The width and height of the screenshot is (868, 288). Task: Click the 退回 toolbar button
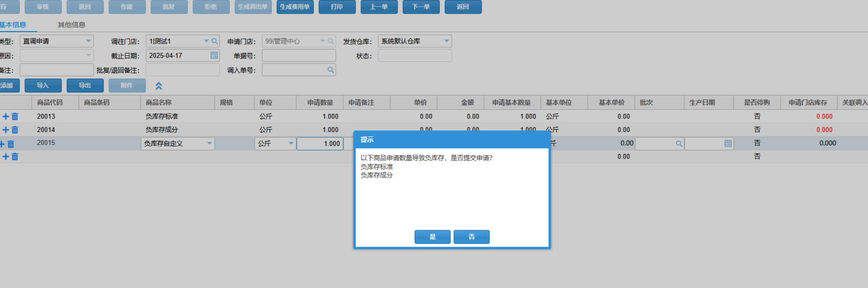coord(85,7)
